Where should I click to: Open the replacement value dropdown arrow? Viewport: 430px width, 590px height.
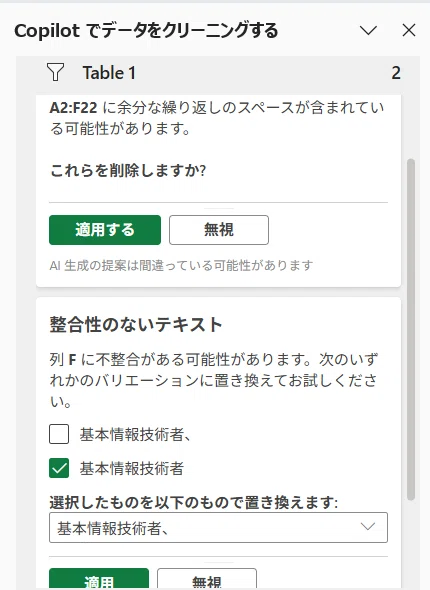coord(368,527)
